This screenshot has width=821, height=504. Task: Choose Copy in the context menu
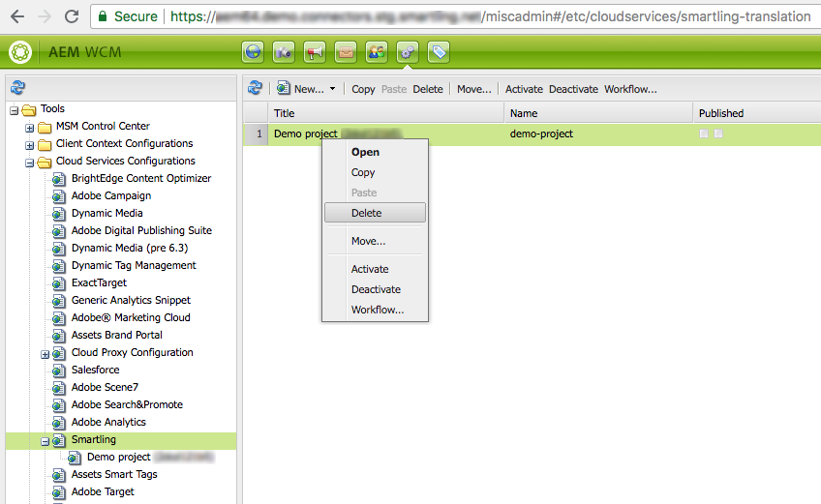[375, 172]
